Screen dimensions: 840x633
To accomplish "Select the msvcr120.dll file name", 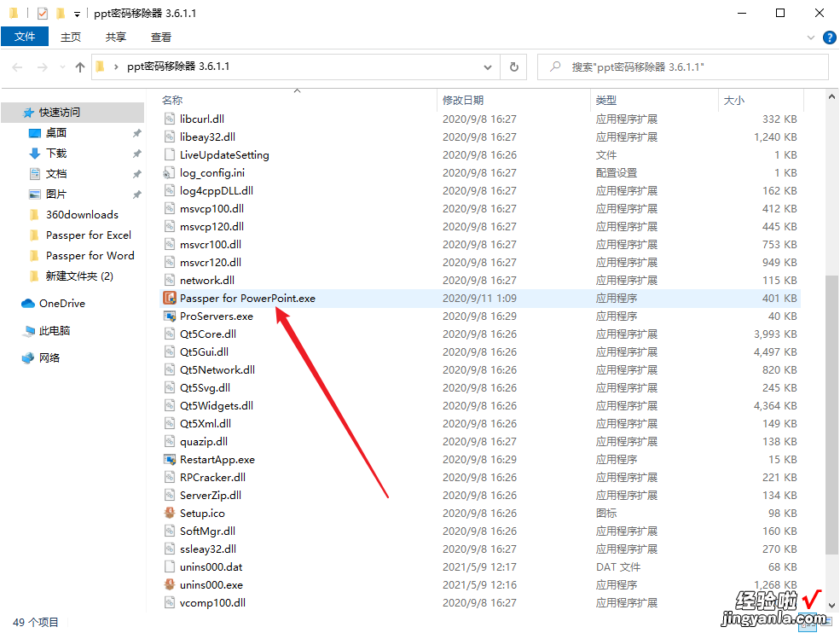I will coord(211,263).
